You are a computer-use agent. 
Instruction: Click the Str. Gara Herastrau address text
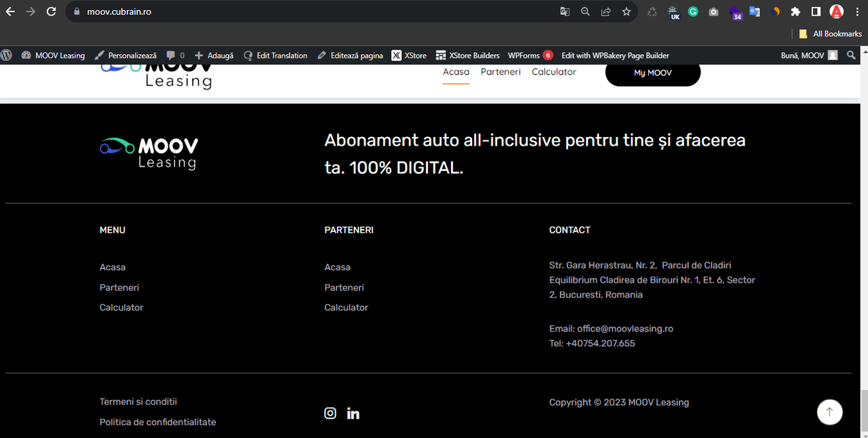click(652, 280)
